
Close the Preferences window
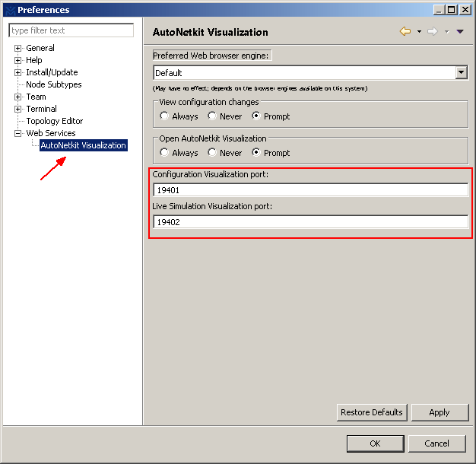(x=465, y=10)
